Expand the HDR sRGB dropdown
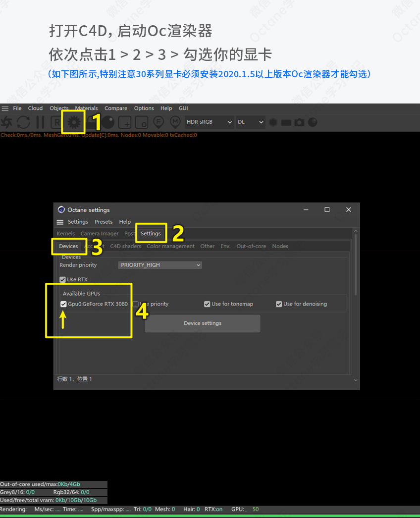This screenshot has height=518, width=420. (209, 122)
